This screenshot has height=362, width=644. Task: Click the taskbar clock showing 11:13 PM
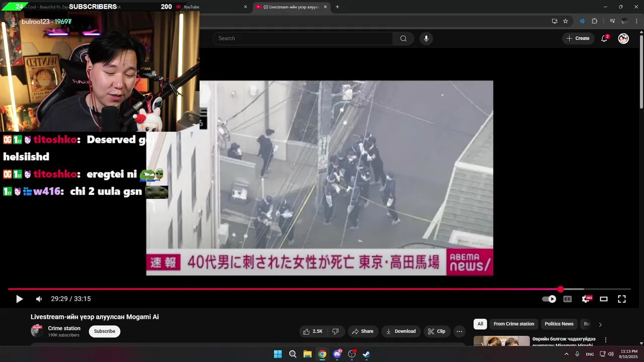(629, 354)
